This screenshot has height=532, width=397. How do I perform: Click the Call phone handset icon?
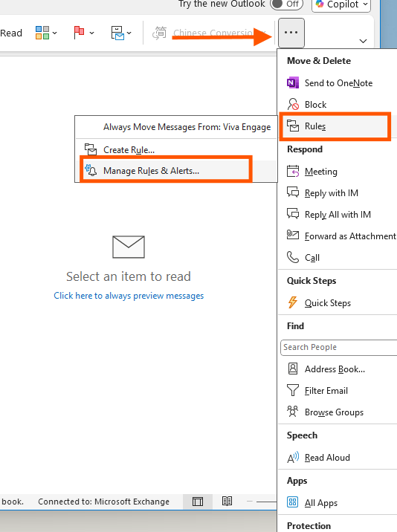point(293,257)
